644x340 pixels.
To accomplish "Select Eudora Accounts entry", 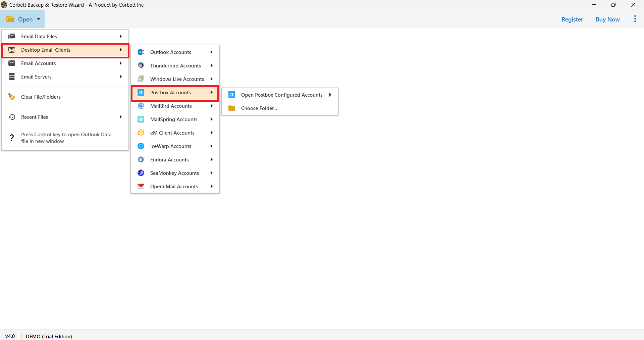I will tap(175, 159).
